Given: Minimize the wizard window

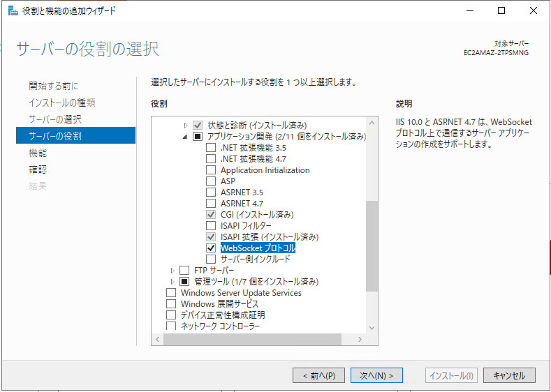Looking at the screenshot, I should click(470, 10).
